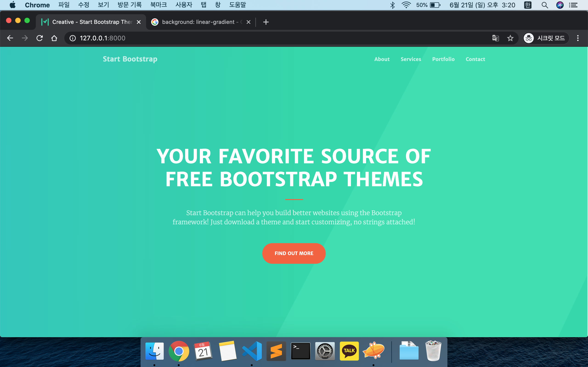Switch to background: linear-gradient Google tab
This screenshot has height=367, width=588.
click(198, 22)
